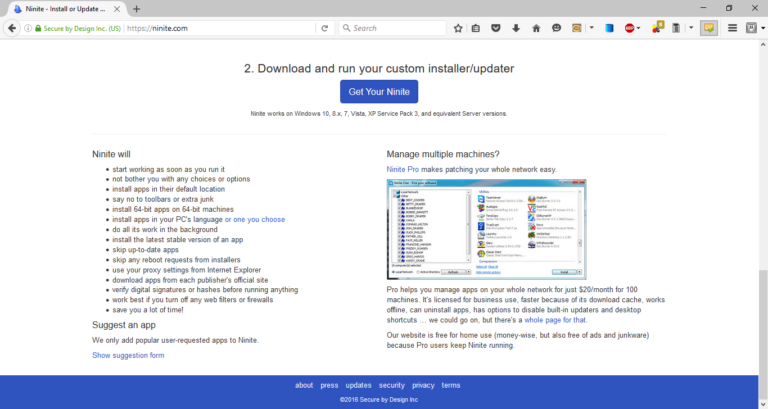The image size is (768, 409).
Task: Click the Ninite Pro screenshot thumbnail
Action: click(x=486, y=229)
